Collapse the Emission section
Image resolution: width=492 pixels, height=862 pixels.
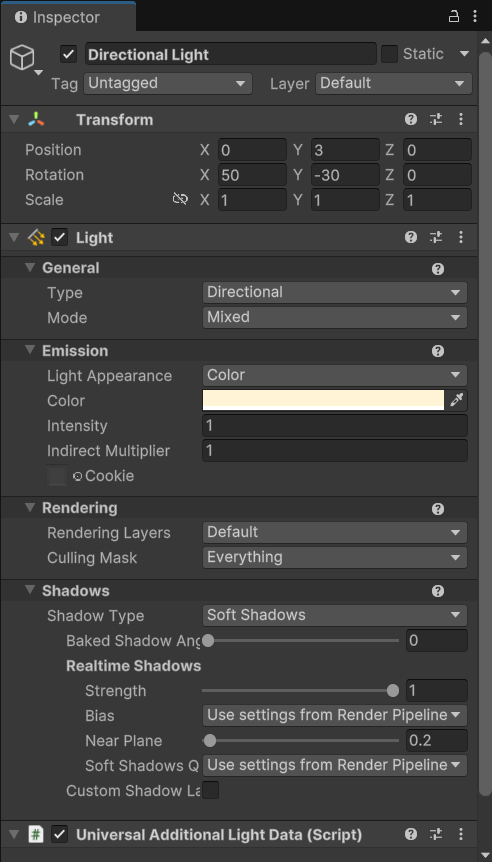tap(30, 350)
